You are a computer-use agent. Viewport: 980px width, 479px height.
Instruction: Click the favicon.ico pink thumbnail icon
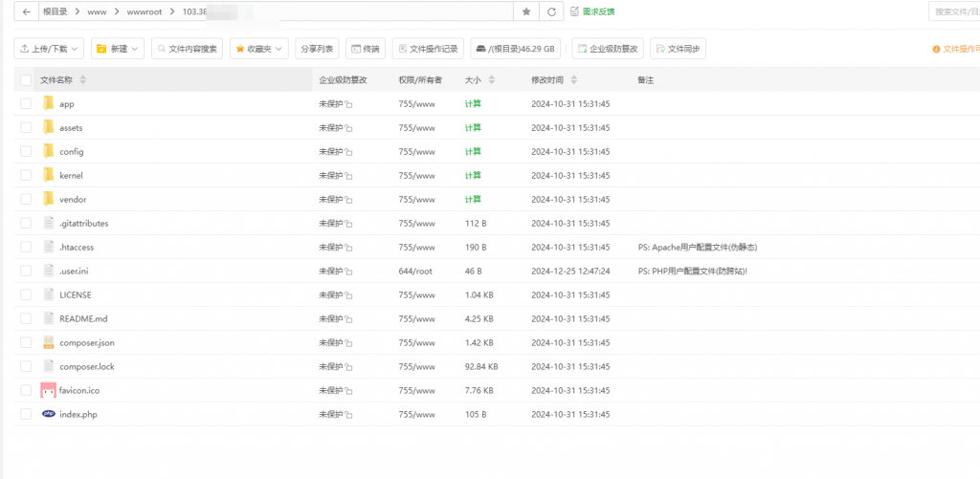point(48,390)
